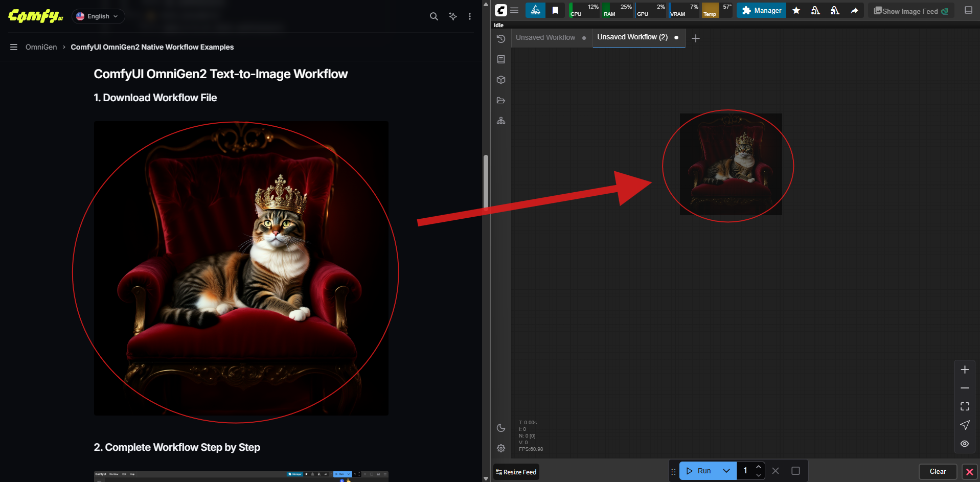Viewport: 980px width, 482px height.
Task: Click the VRAM usage monitor
Action: [x=684, y=10]
